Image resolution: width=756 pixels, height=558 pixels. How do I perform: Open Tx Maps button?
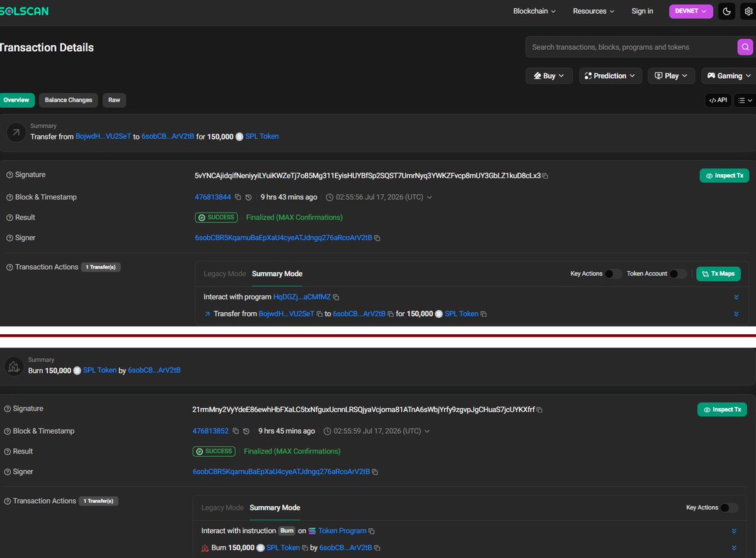[718, 274]
